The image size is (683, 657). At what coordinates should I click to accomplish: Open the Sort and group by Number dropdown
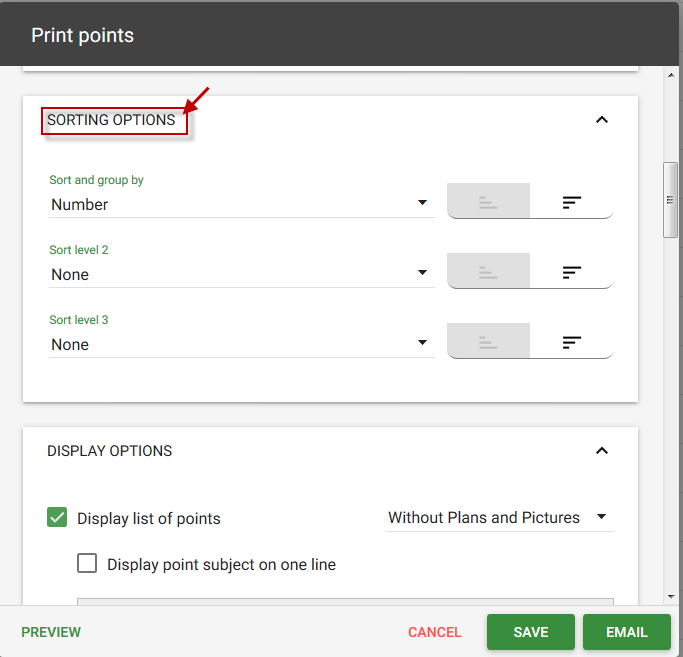242,204
